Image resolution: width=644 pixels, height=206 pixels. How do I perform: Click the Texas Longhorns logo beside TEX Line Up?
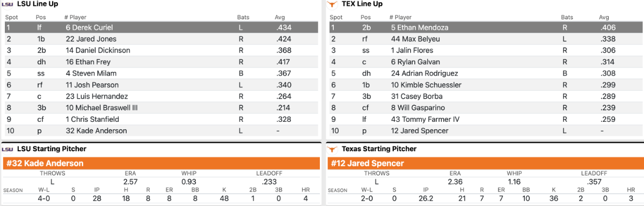coord(333,4)
